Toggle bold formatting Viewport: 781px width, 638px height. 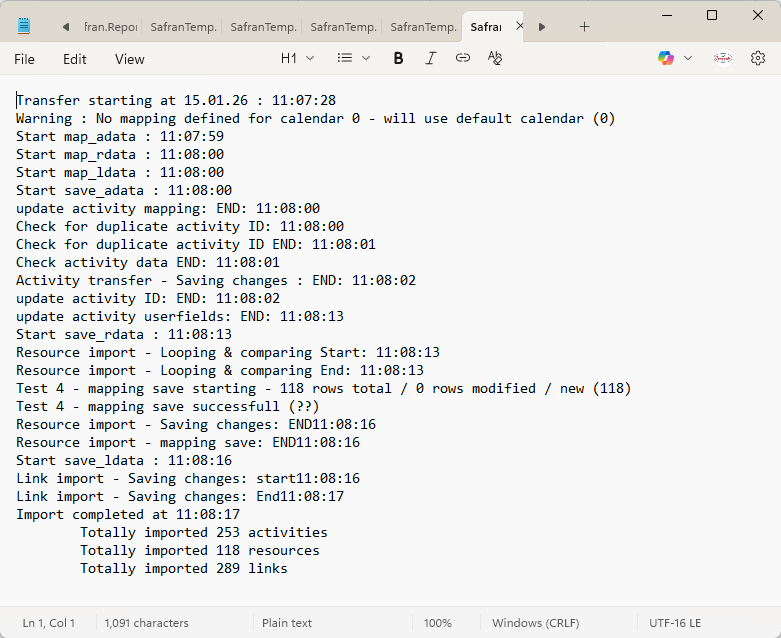pyautogui.click(x=398, y=58)
